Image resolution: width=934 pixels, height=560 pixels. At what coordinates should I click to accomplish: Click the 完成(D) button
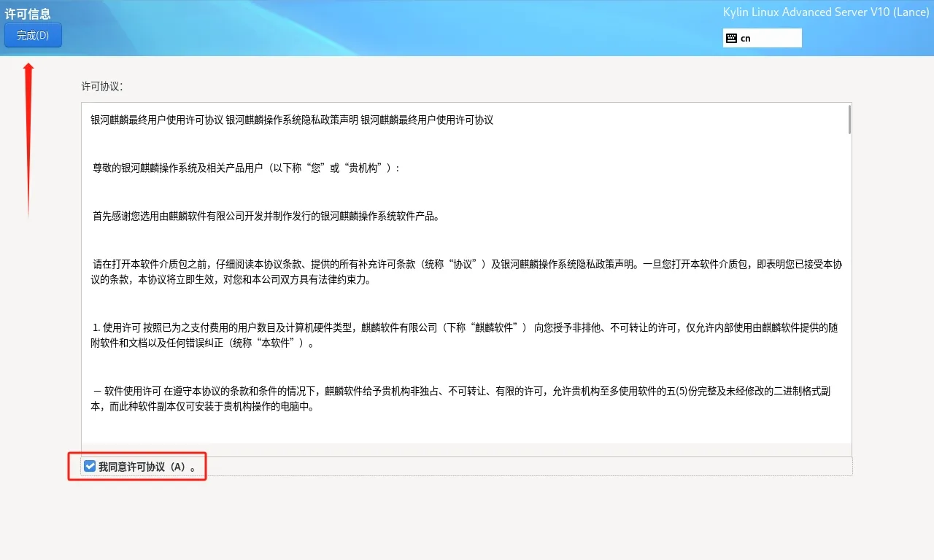(x=33, y=35)
